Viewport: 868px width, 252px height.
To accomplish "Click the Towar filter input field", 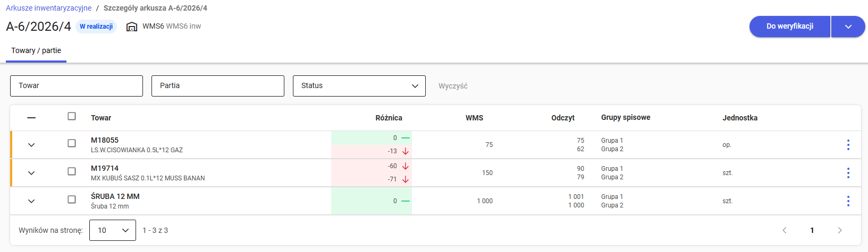I will click(77, 86).
